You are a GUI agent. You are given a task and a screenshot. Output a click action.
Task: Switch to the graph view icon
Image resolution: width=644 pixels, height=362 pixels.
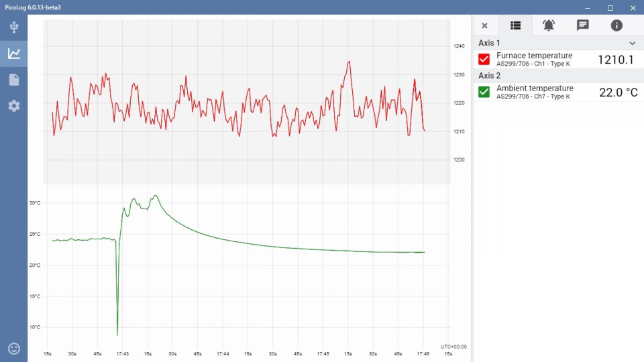click(x=14, y=54)
